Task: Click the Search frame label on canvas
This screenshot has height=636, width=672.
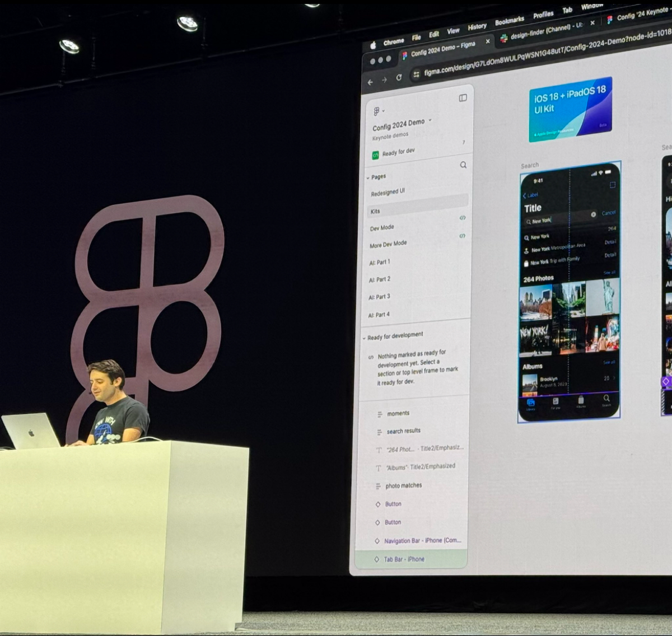Action: click(530, 166)
